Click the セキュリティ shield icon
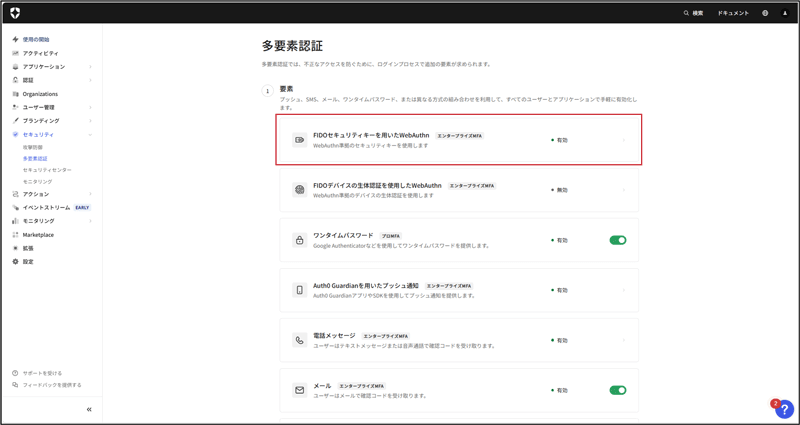Viewport: 800px width, 425px height. 15,135
